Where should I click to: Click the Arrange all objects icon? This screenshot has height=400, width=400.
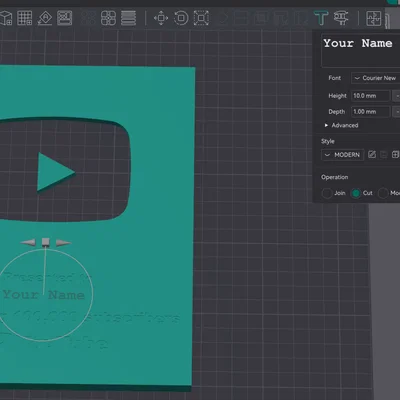click(x=64, y=18)
